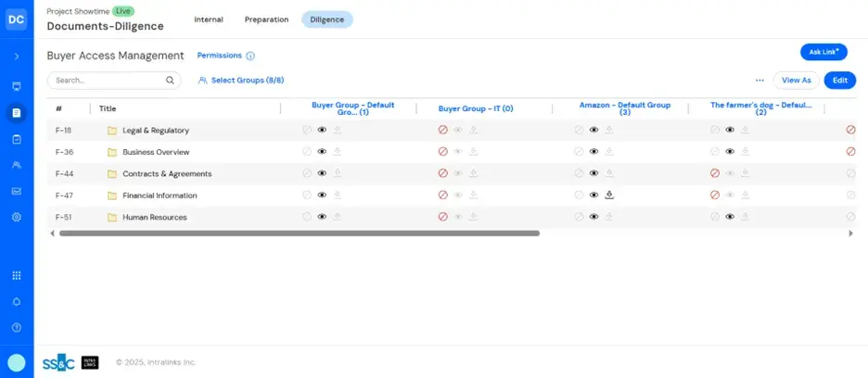
Task: Click the users icon in left sidebar
Action: (17, 165)
